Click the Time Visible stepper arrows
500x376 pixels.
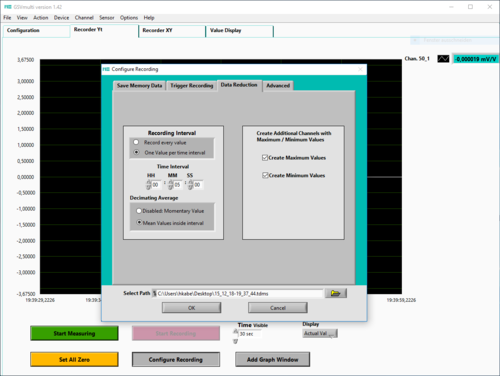point(236,336)
